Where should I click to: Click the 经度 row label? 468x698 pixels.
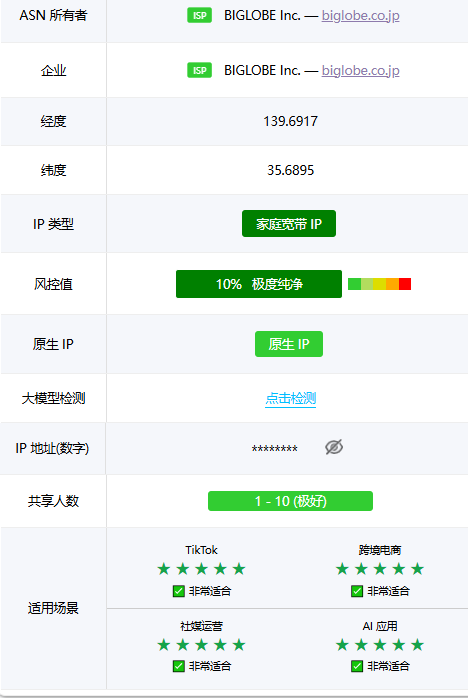point(53,121)
